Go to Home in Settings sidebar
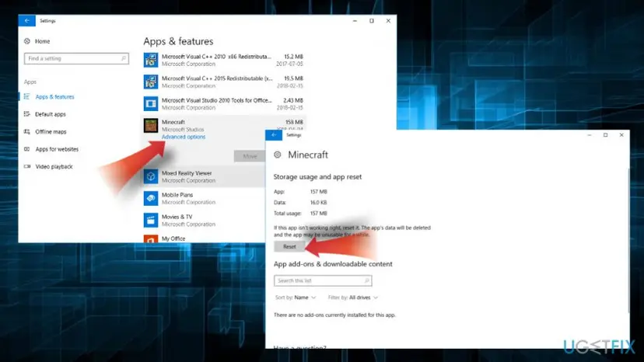This screenshot has height=362, width=644. click(42, 41)
